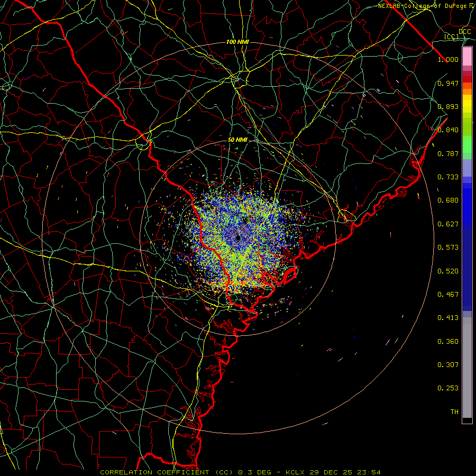Click the 0.947 color scale value

(448, 83)
